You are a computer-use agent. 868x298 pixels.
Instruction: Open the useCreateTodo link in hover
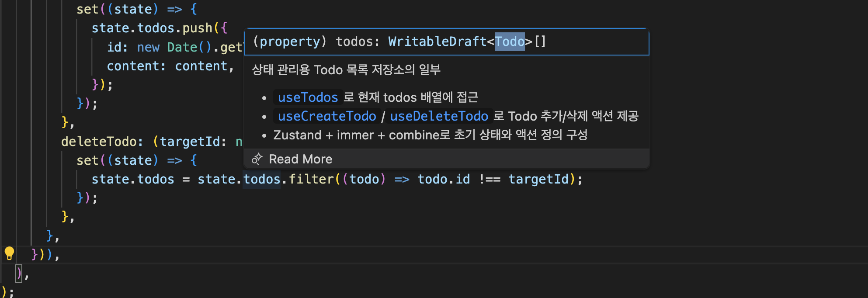327,116
